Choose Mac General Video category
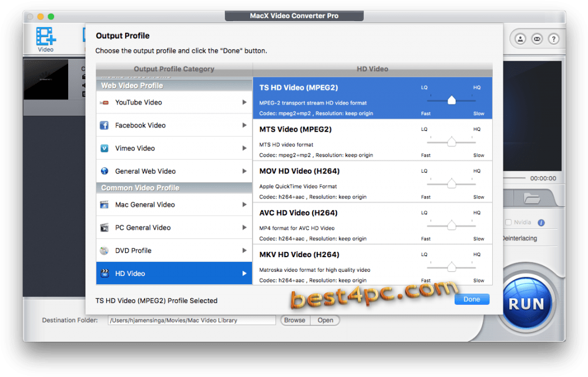The height and width of the screenshot is (377, 588). coord(174,204)
